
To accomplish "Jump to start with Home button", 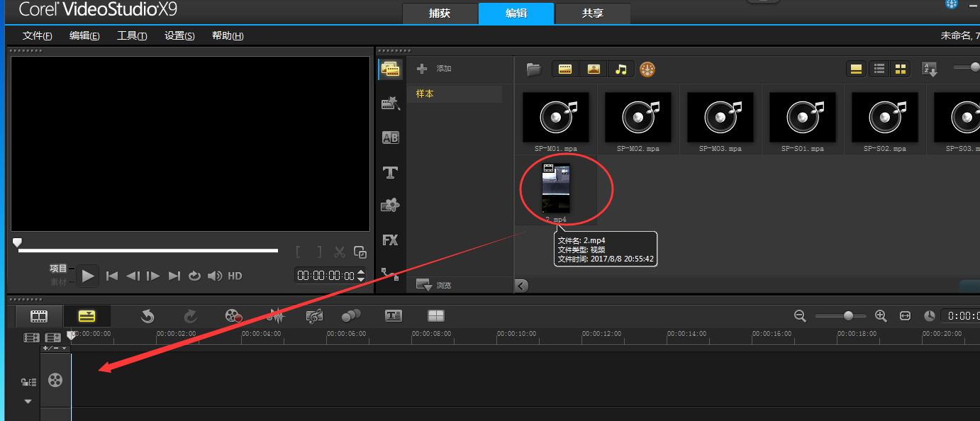I will tap(112, 276).
